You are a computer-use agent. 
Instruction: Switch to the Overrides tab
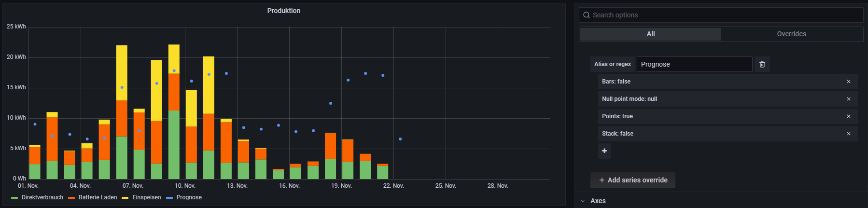[x=791, y=34]
